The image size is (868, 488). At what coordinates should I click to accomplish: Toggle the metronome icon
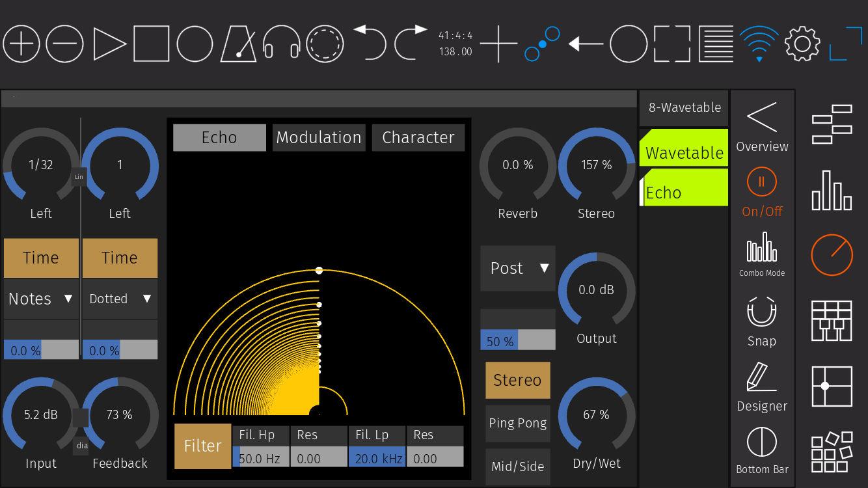click(238, 44)
